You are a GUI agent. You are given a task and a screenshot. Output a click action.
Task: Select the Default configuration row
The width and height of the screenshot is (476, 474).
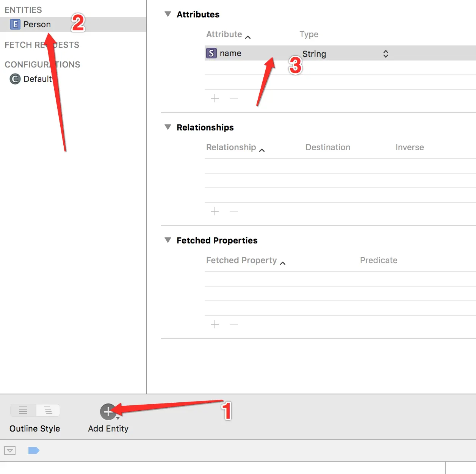(x=73, y=79)
